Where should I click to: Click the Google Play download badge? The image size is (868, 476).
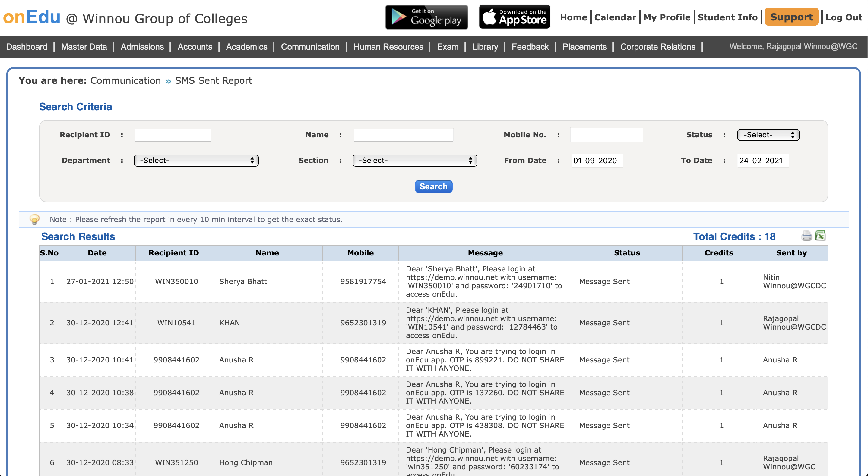[426, 17]
